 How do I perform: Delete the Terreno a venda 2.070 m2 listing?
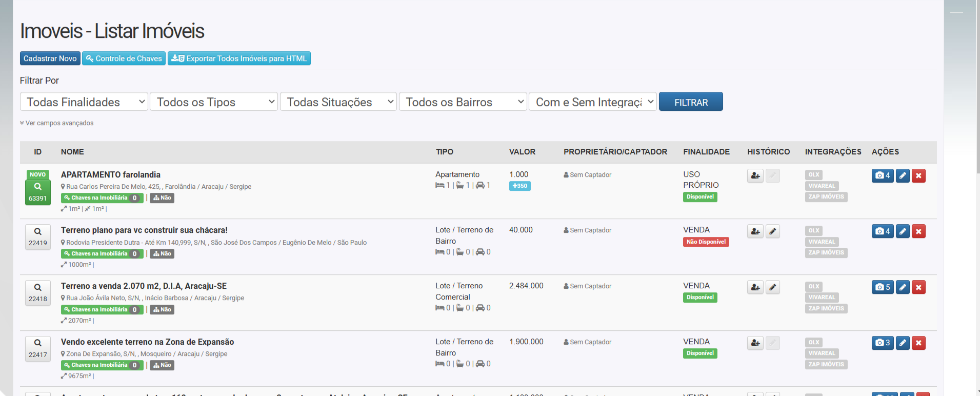pos(918,287)
